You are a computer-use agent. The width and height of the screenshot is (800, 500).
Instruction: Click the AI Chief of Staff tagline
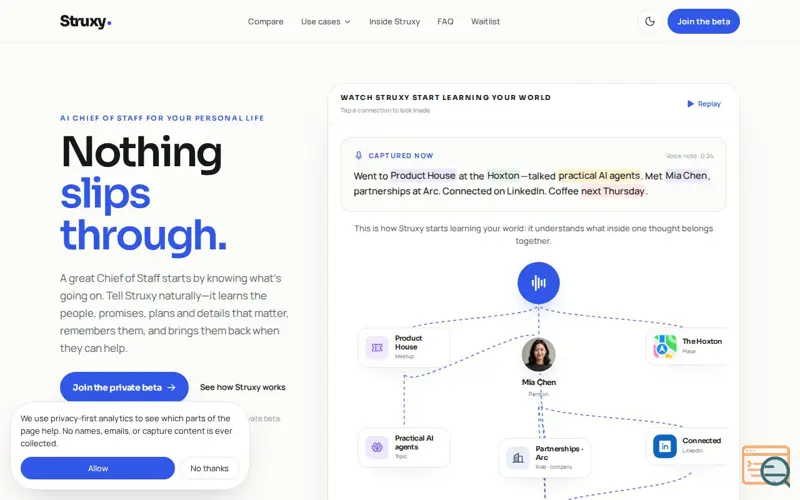click(x=162, y=118)
